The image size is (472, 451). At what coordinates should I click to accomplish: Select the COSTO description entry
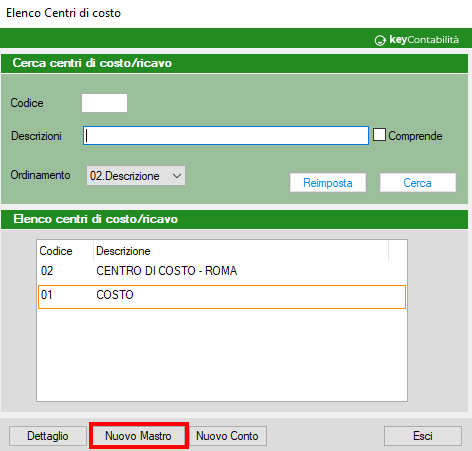coord(115,295)
